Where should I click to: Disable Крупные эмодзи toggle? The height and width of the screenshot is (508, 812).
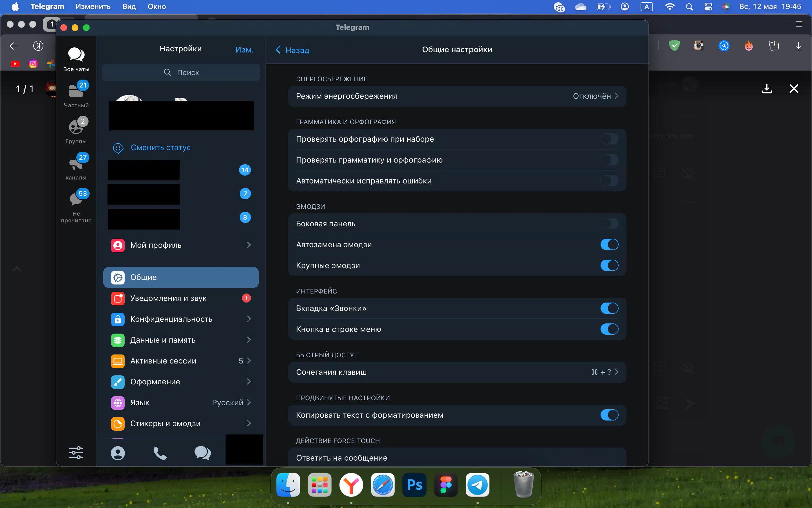coord(609,265)
